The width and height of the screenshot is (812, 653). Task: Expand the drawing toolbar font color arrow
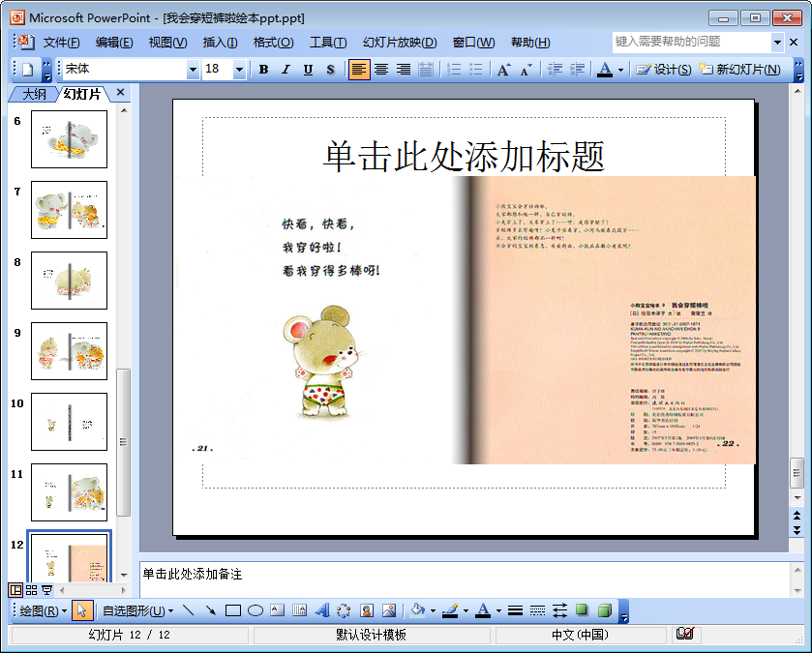click(498, 610)
